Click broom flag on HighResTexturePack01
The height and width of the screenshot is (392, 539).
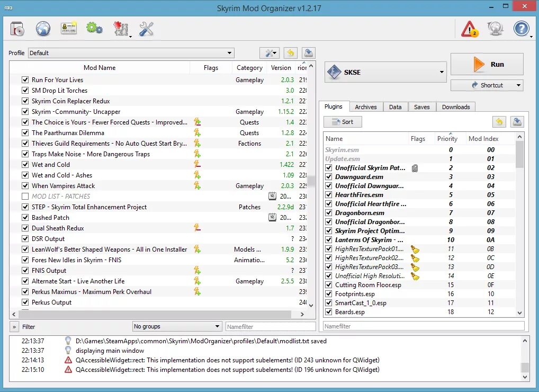point(415,249)
